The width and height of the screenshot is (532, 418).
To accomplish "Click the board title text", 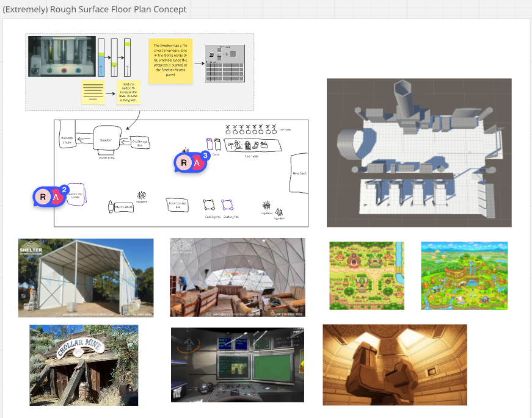I will (x=95, y=10).
